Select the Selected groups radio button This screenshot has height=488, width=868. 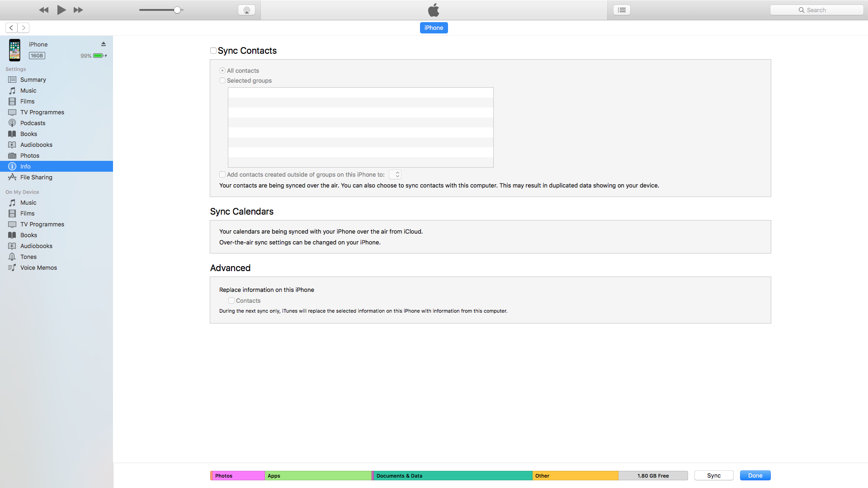pyautogui.click(x=222, y=81)
